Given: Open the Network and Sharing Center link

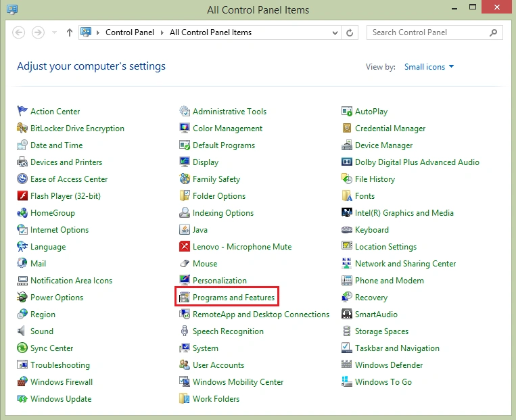Looking at the screenshot, I should tap(405, 263).
